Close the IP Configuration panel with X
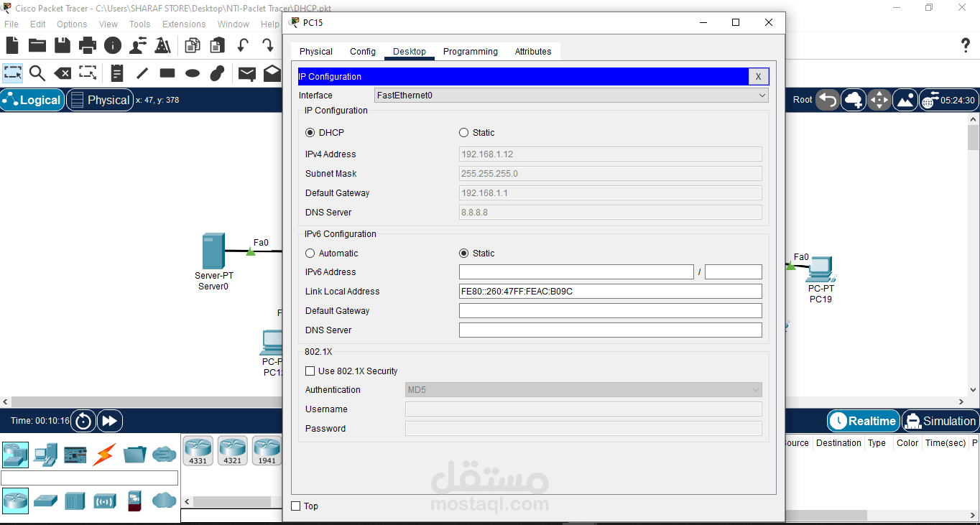The image size is (980, 525). tap(758, 77)
